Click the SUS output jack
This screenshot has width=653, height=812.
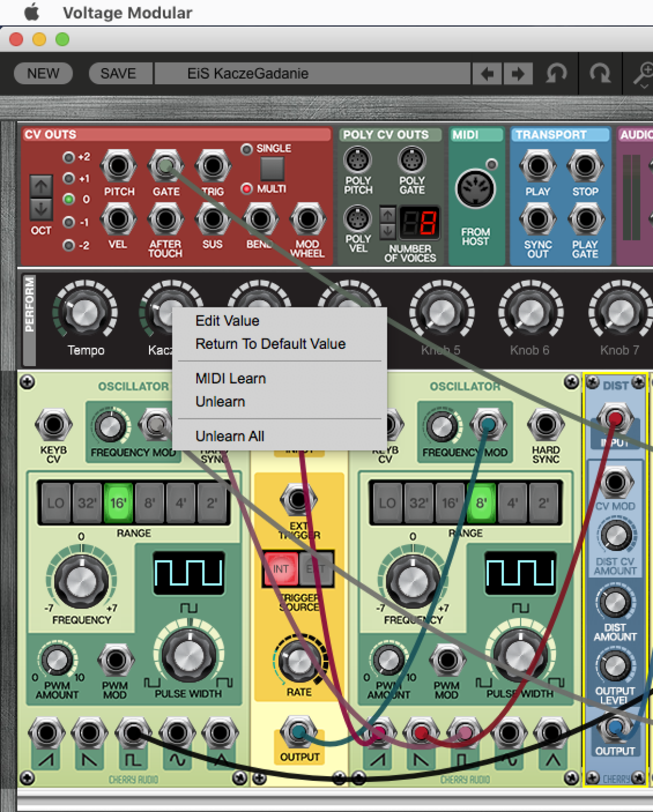click(213, 219)
